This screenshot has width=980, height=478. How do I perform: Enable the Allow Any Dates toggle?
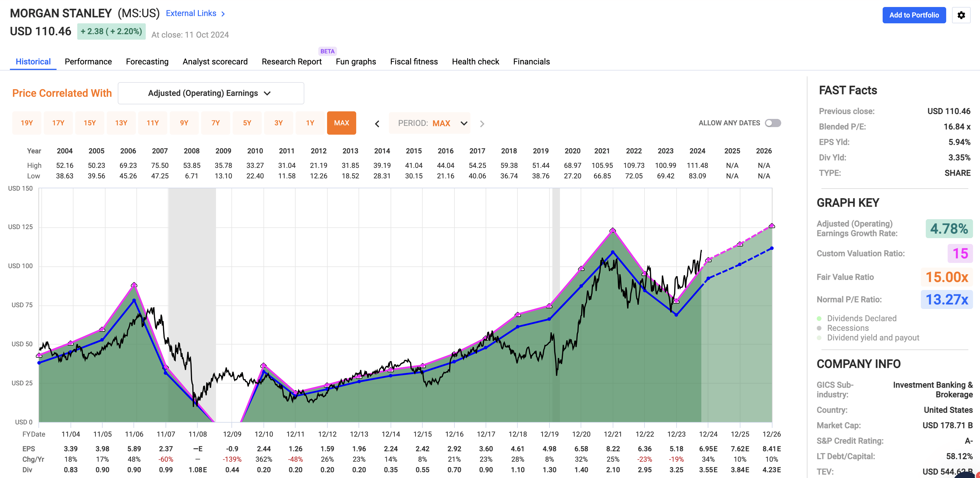[x=773, y=123]
